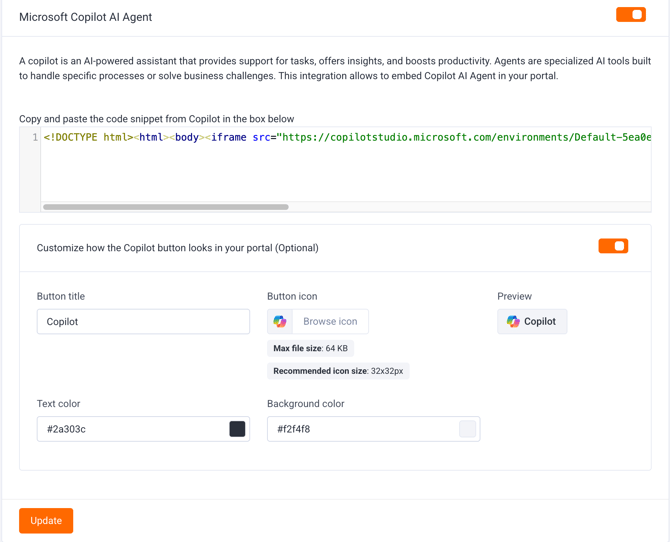Click the Copilot preview button label
Viewport: 670px width, 542px height.
(540, 322)
